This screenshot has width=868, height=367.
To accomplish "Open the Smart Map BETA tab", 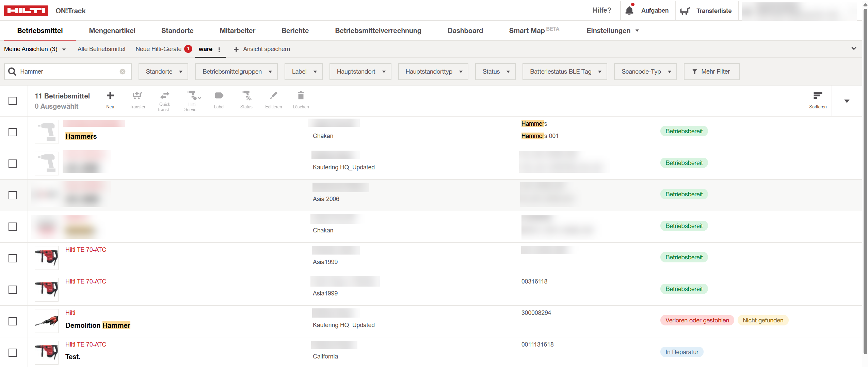I will pyautogui.click(x=534, y=31).
